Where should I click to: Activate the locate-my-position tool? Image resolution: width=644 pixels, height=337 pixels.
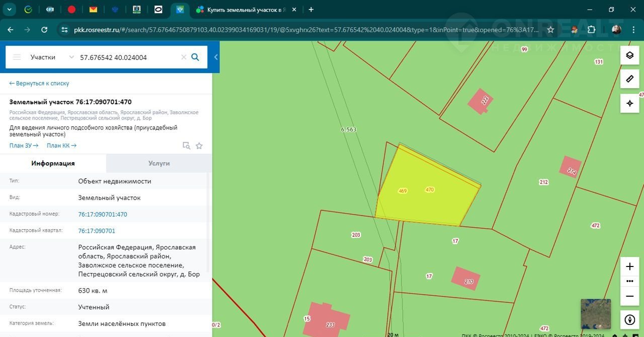coord(629,103)
